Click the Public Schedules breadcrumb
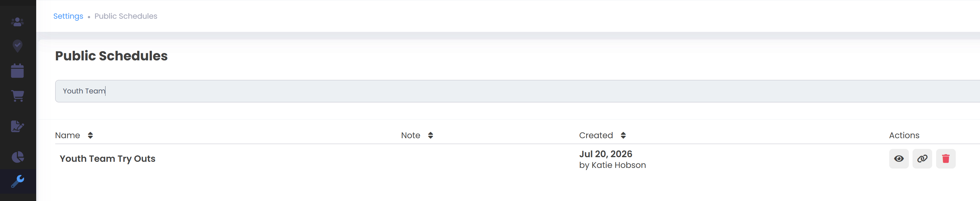This screenshot has width=980, height=201. coord(126,16)
